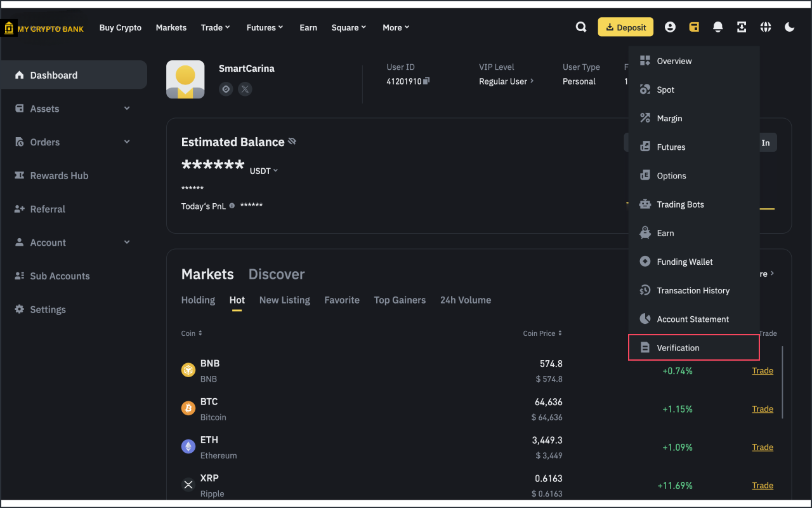
Task: Open the user profile icon
Action: coord(670,27)
